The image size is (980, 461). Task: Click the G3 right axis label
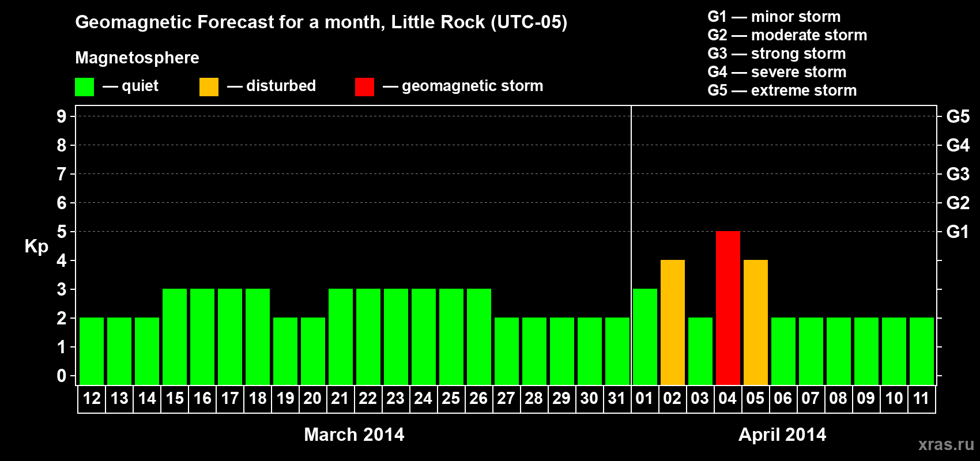pos(958,174)
